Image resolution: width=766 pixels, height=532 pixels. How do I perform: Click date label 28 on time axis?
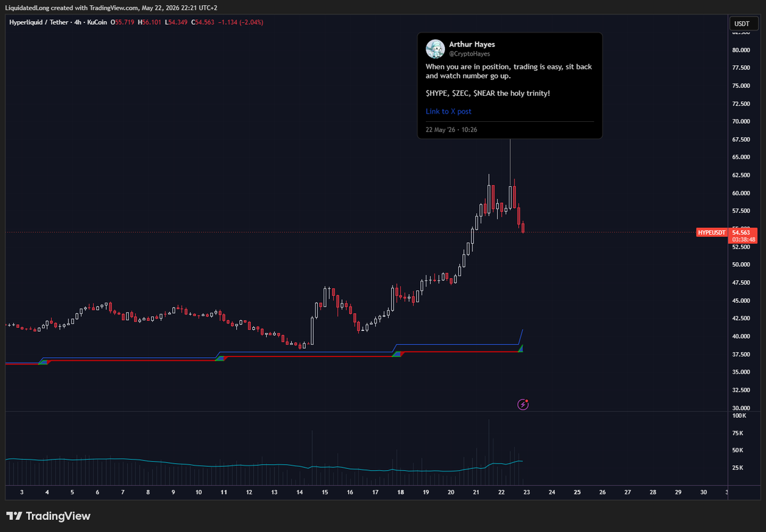point(653,492)
